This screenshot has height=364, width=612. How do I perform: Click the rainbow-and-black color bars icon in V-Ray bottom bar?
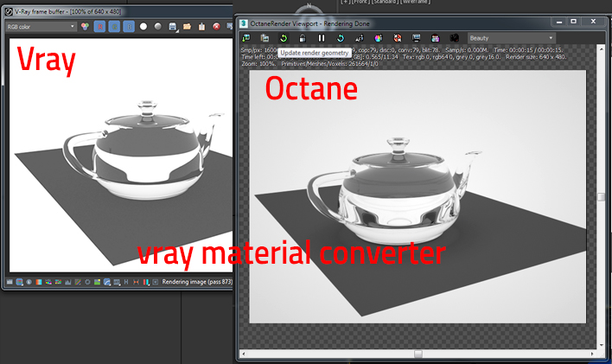(x=48, y=282)
